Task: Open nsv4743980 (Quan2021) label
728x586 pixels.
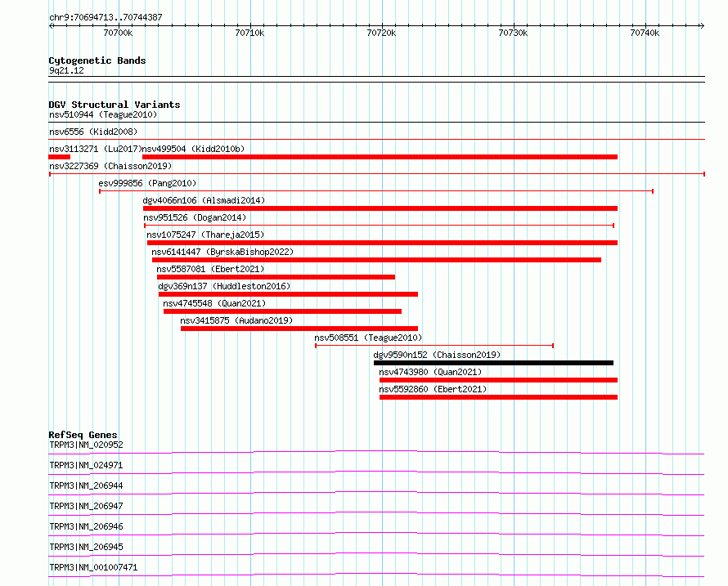Action: (x=430, y=372)
